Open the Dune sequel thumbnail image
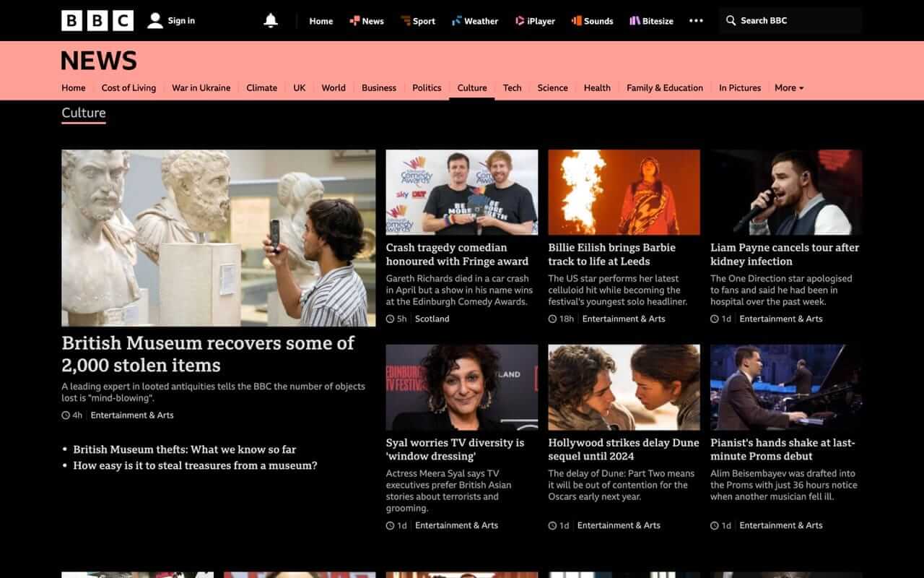This screenshot has height=578, width=924. click(x=624, y=387)
